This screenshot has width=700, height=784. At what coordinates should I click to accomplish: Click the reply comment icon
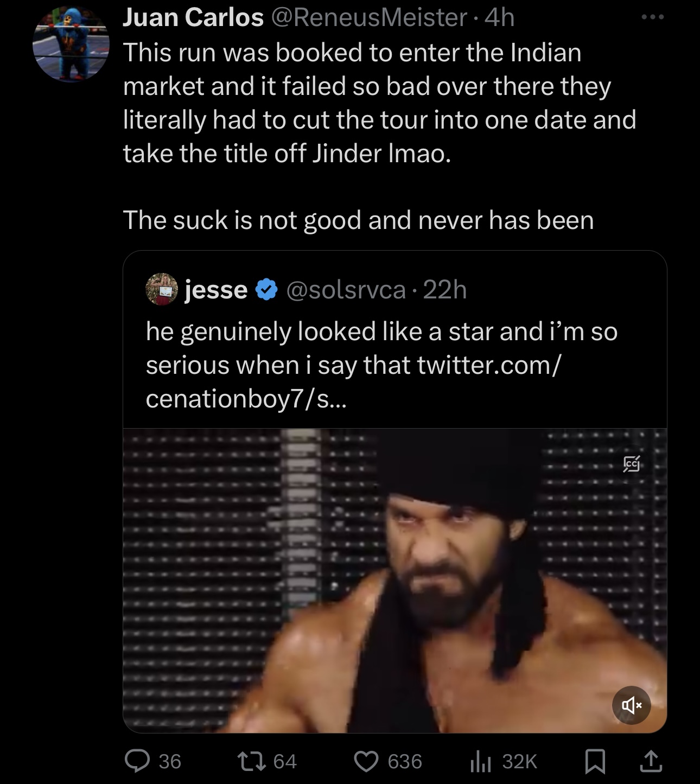tap(137, 761)
